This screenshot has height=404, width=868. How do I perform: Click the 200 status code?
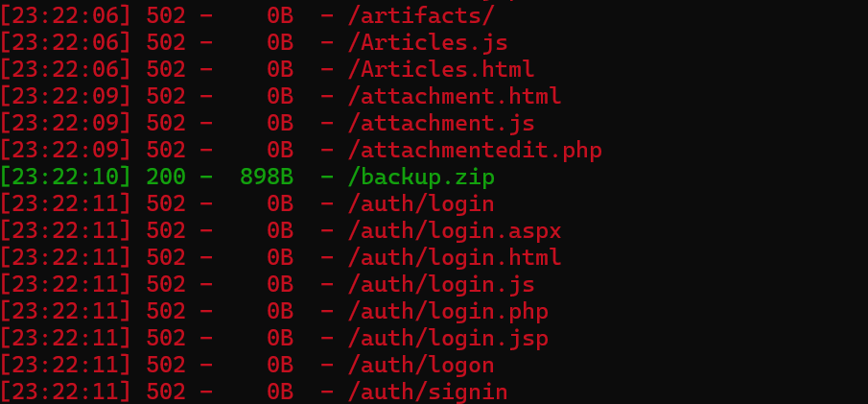click(165, 178)
